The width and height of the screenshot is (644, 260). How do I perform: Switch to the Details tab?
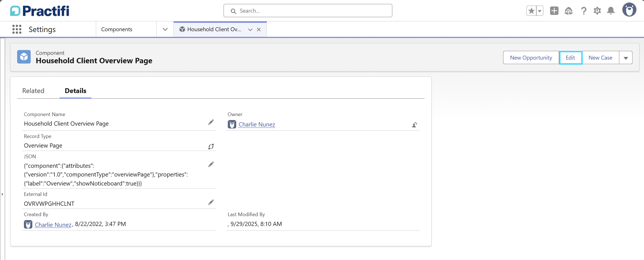pyautogui.click(x=75, y=91)
